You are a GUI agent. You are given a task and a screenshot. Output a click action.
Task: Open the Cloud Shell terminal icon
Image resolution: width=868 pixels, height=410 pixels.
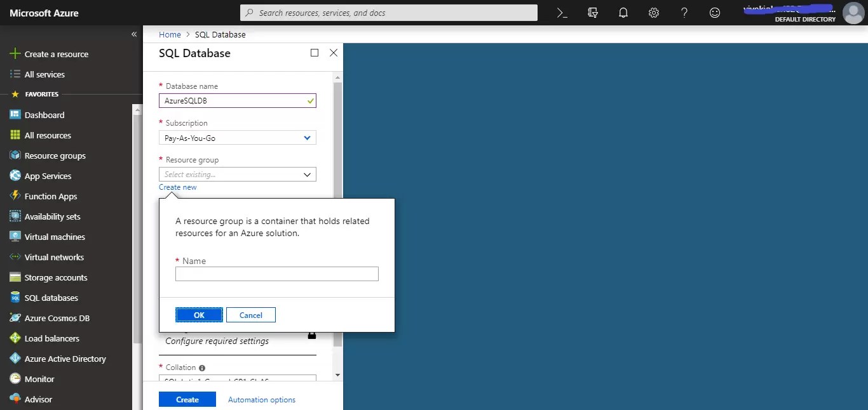(x=562, y=13)
